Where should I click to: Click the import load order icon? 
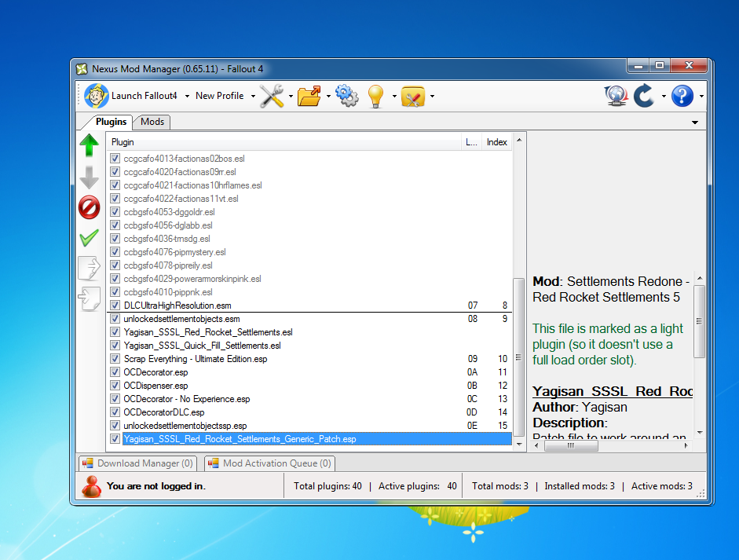click(x=89, y=298)
